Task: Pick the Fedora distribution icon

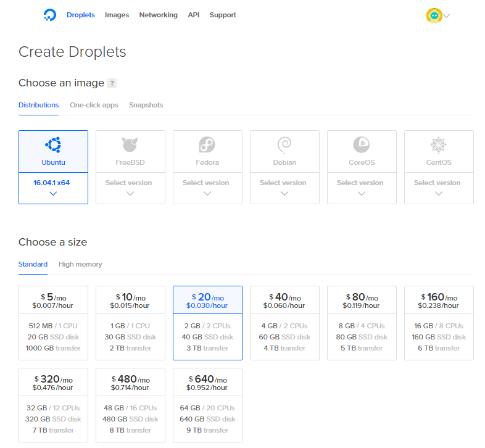Action: [x=207, y=145]
